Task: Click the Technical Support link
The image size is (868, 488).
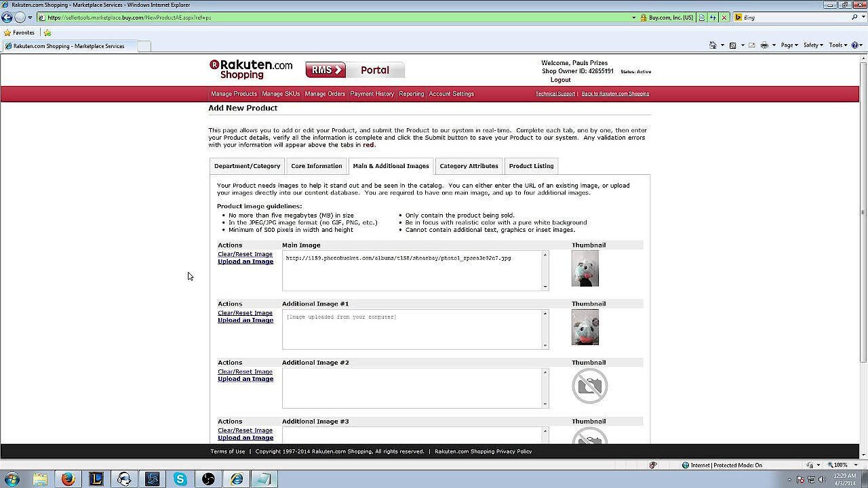Action: tap(555, 94)
